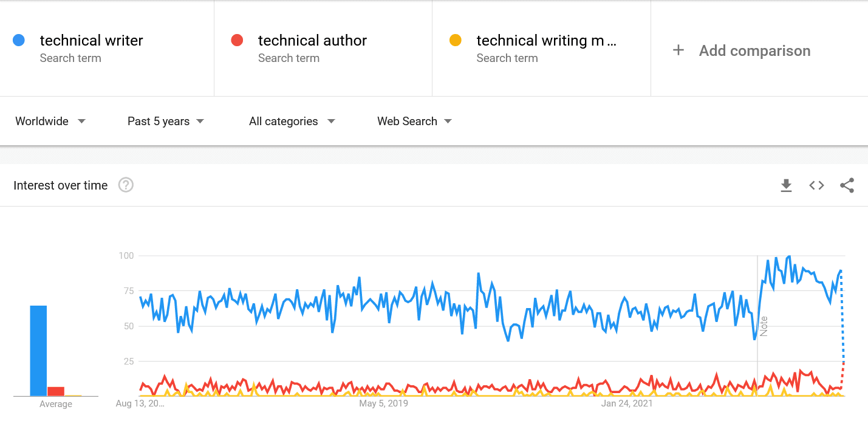The height and width of the screenshot is (432, 868).
Task: Expand the Worldwide region dropdown
Action: 50,122
